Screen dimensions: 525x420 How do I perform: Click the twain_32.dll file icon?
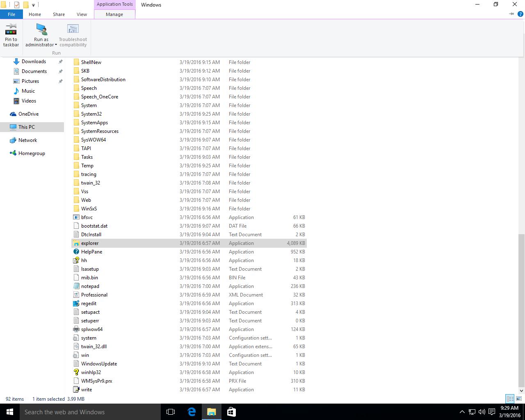coord(76,347)
